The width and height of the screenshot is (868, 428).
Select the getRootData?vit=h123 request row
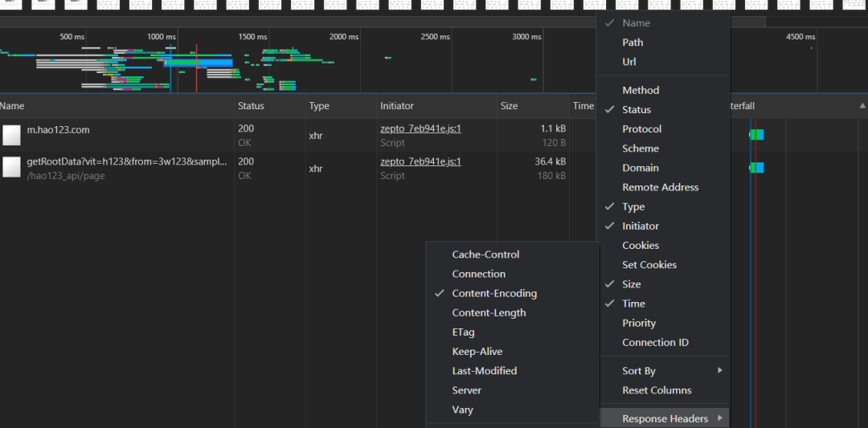click(x=299, y=168)
